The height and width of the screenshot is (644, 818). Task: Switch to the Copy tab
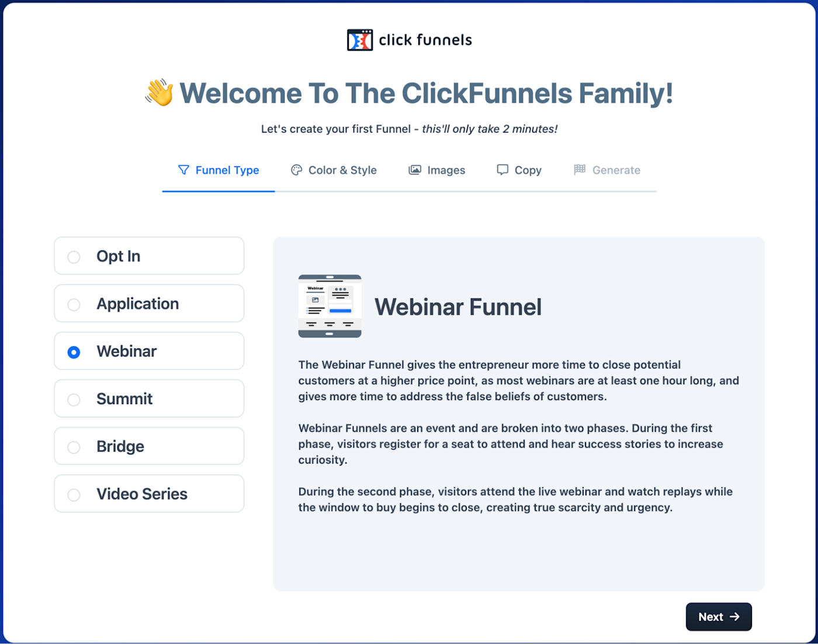point(519,170)
